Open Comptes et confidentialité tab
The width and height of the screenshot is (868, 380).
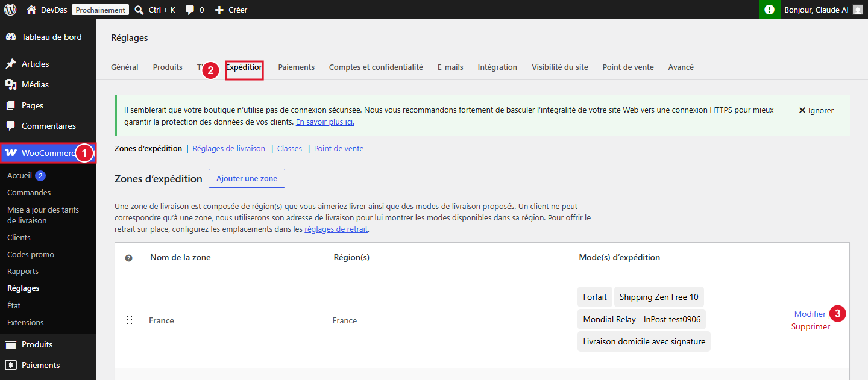click(x=376, y=67)
